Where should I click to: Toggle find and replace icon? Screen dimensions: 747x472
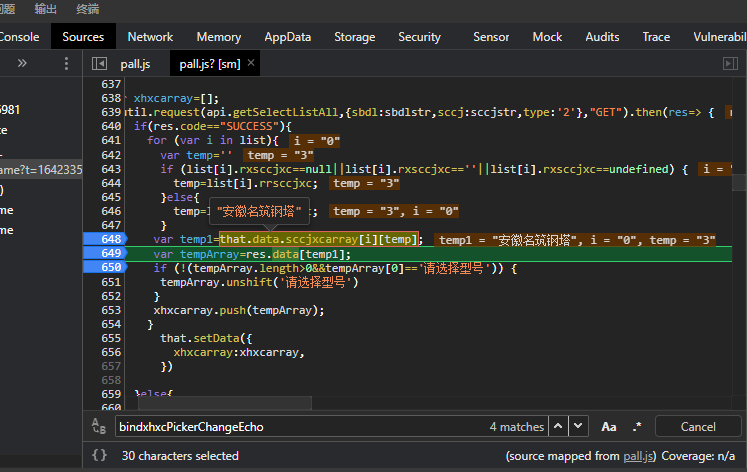tap(99, 426)
